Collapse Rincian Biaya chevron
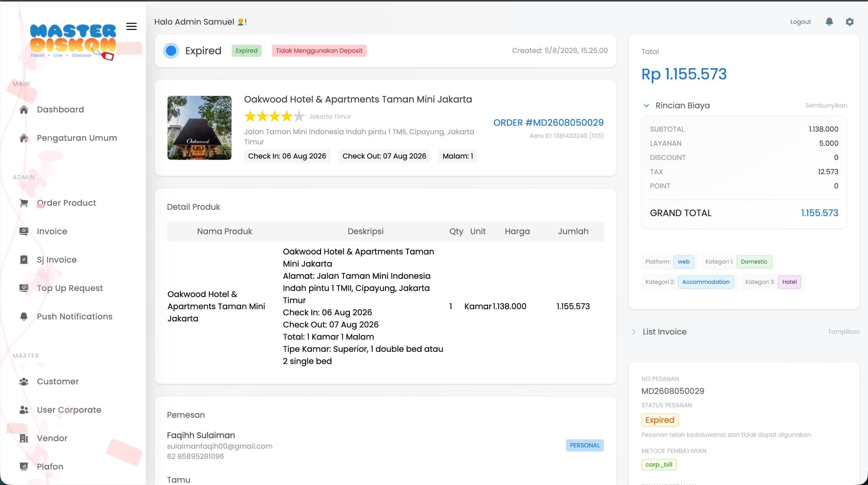Screen dimensions: 868x485 [646, 105]
